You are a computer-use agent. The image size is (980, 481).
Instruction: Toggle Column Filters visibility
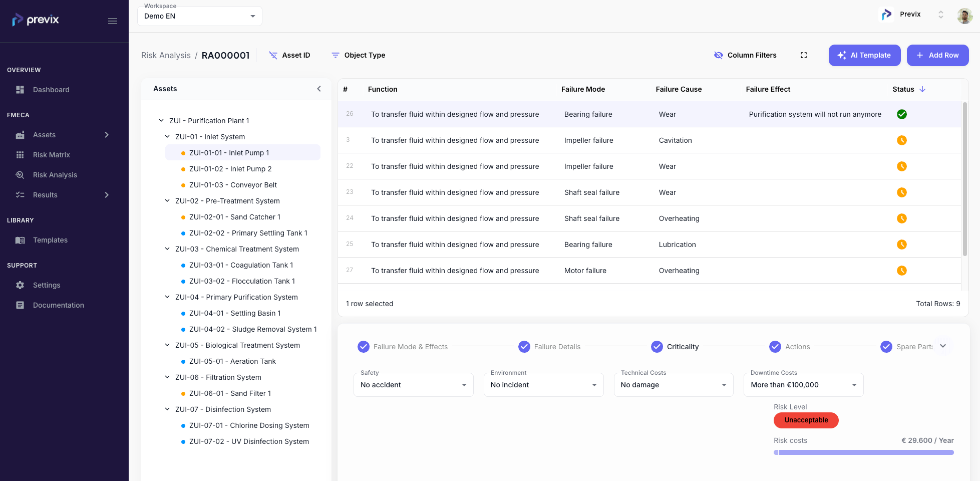[x=745, y=55]
